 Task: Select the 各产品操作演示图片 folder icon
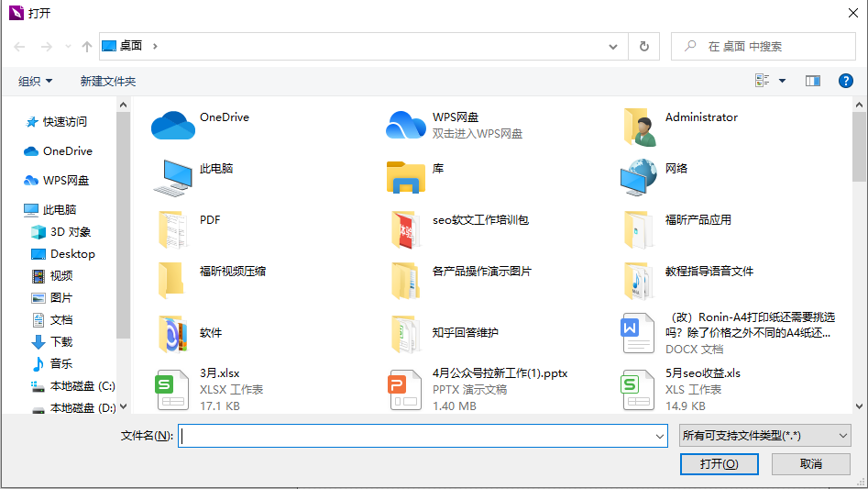coord(406,280)
